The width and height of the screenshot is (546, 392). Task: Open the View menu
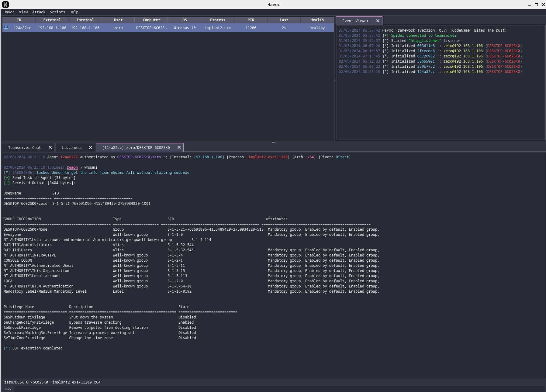(23, 12)
